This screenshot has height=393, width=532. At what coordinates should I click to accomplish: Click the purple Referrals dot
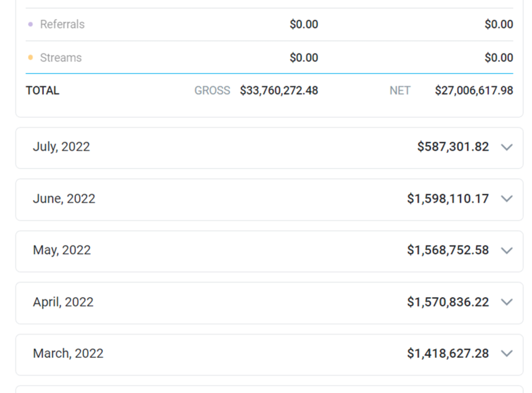coord(31,25)
